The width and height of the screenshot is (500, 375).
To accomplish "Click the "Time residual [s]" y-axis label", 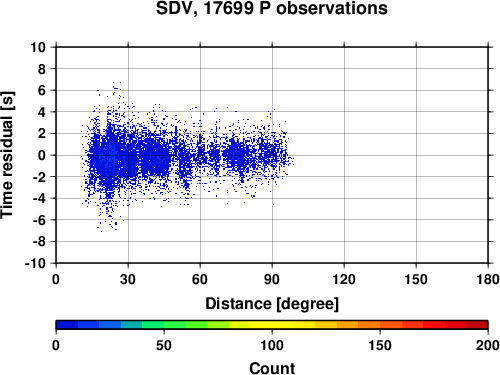I will 7,155.
